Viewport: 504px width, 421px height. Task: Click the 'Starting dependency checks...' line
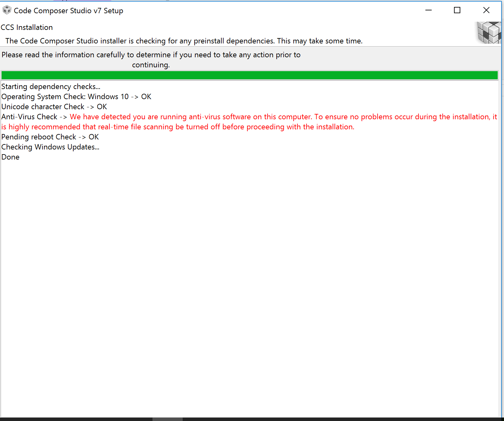pos(51,87)
